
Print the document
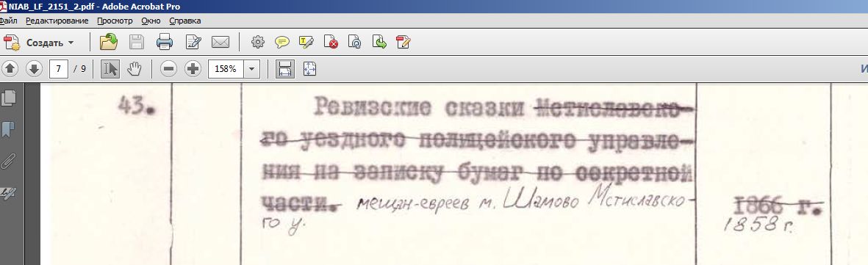[x=165, y=42]
